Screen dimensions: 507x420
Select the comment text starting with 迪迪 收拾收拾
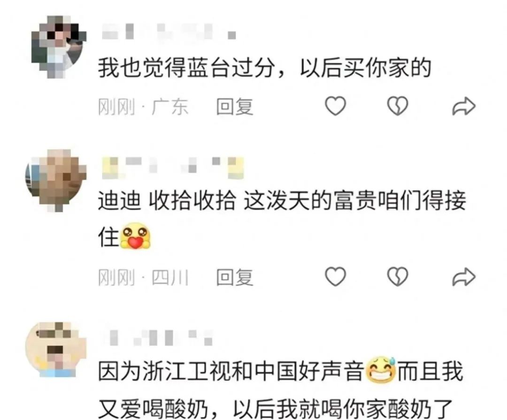click(282, 219)
